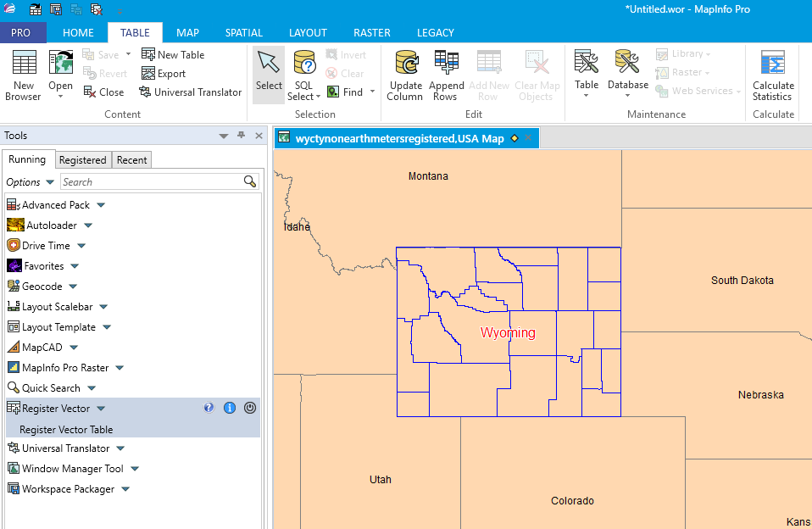Open the Tools panel options arrow
Screen dimensions: 812x529
224,136
